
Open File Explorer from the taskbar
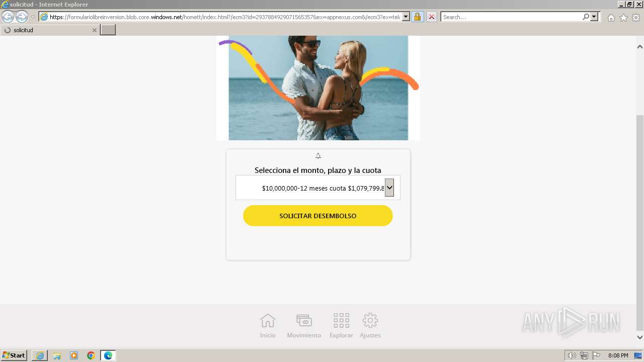[57, 355]
